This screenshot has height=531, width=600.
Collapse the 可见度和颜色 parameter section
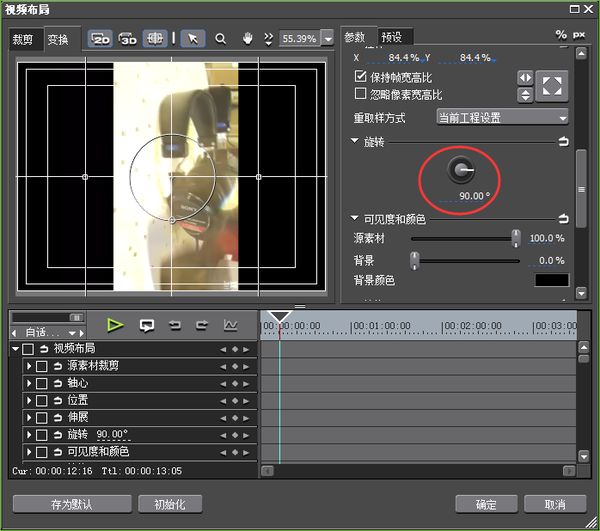point(355,218)
